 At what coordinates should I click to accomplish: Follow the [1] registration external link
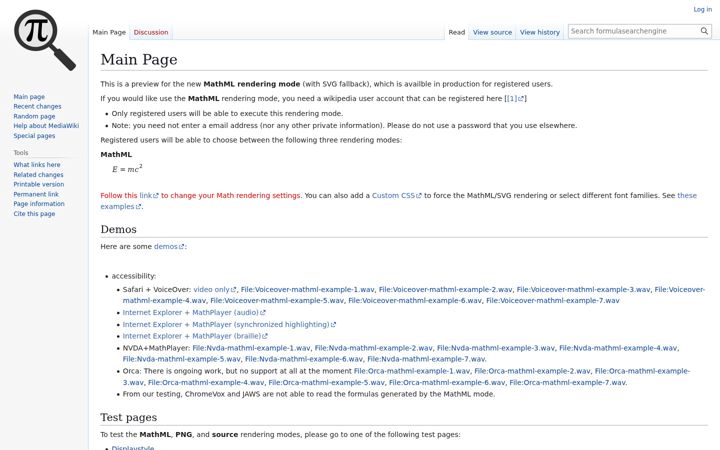tap(515, 98)
